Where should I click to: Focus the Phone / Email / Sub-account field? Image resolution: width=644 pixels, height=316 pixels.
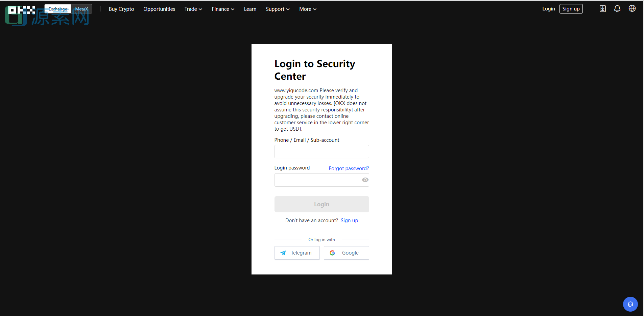(321, 152)
